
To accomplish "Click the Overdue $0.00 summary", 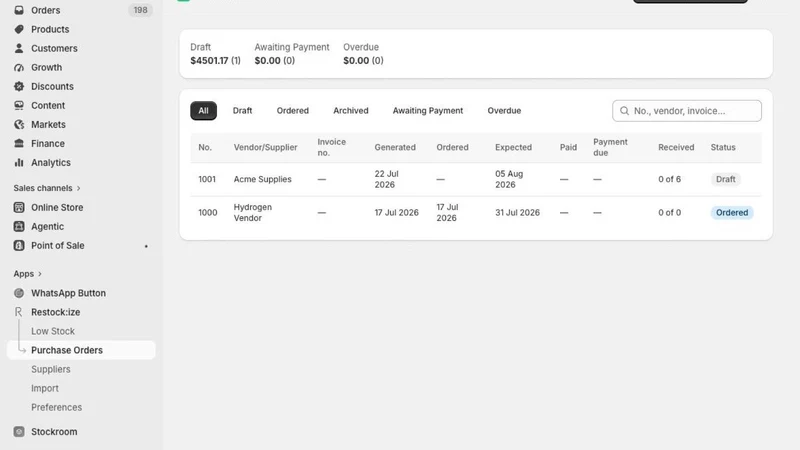I will 363,54.
